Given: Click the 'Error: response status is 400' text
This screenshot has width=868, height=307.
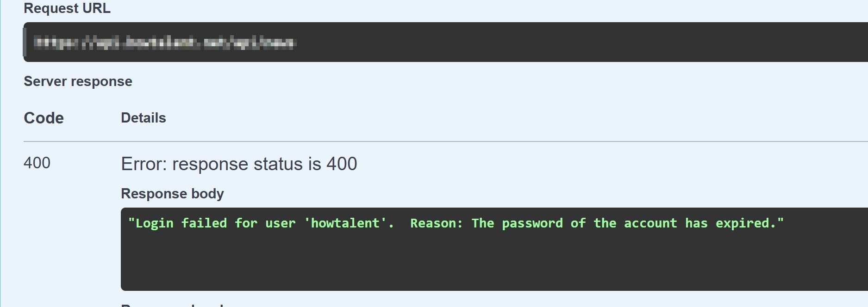Looking at the screenshot, I should point(239,164).
